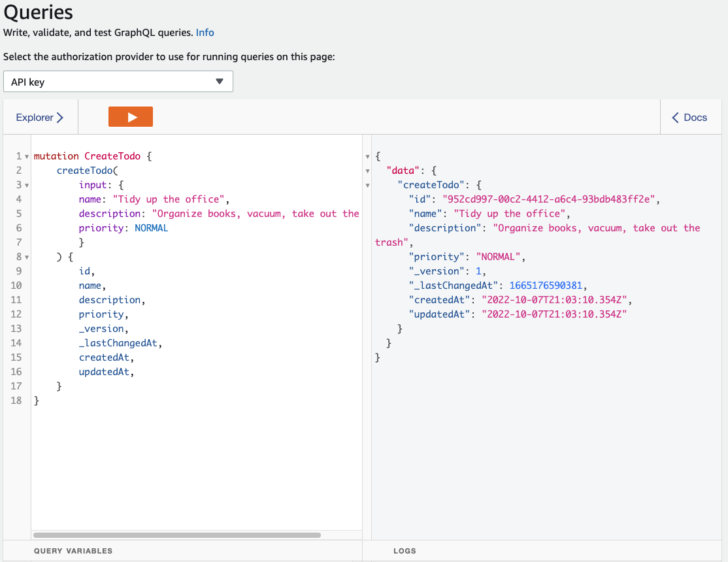The height and width of the screenshot is (562, 728).
Task: Click the createdAt field on line 15
Action: tap(104, 357)
